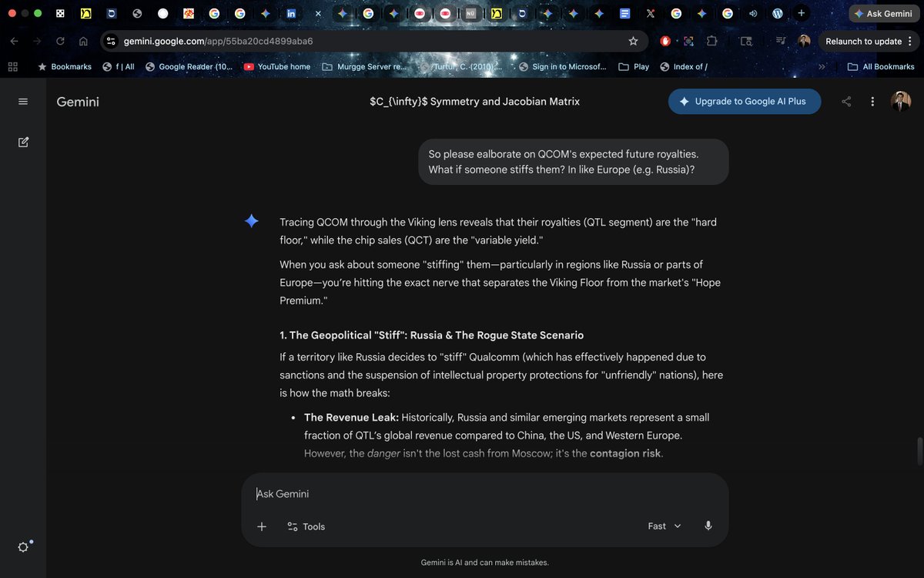Open Chrome profile avatar in toolbar

(804, 42)
